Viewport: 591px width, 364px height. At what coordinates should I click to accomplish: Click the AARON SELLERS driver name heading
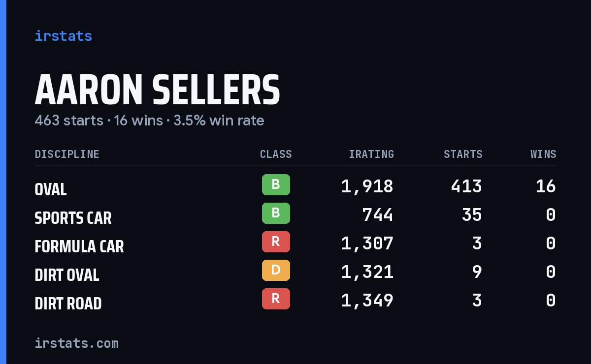point(158,90)
